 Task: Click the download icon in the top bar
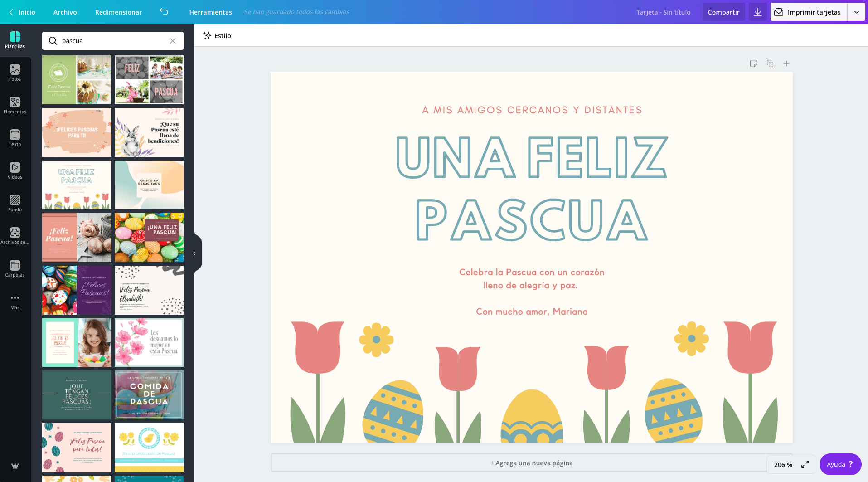[x=757, y=12]
